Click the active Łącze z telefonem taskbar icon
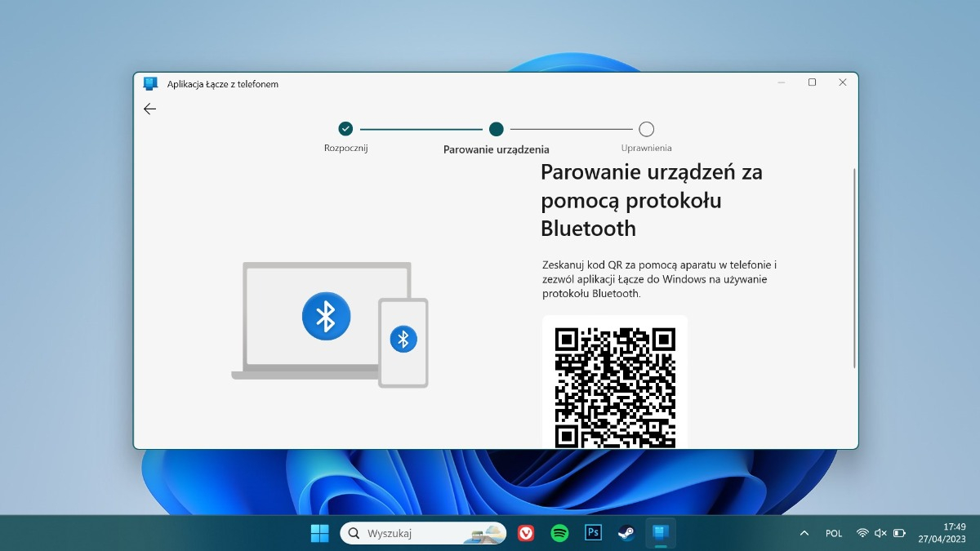 [x=660, y=532]
